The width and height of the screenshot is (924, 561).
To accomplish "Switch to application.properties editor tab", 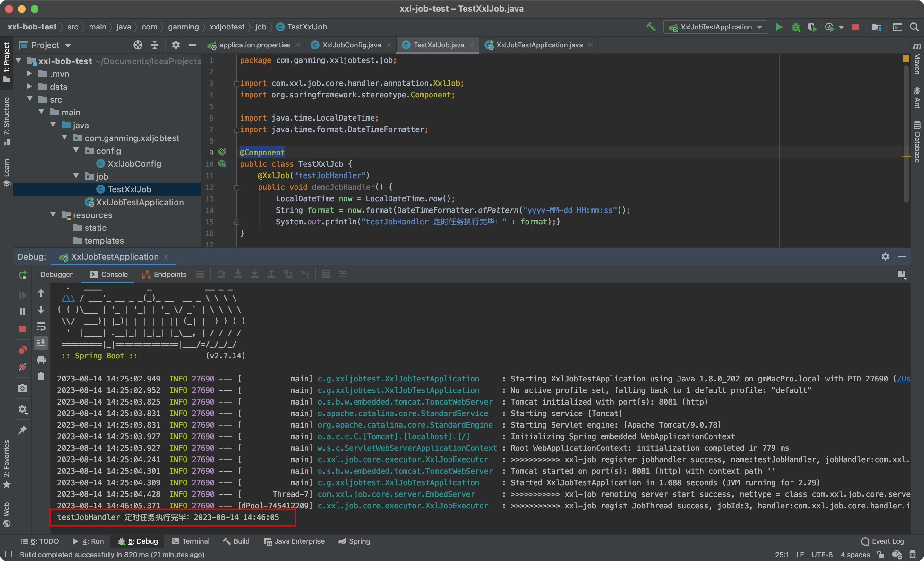I will click(254, 45).
